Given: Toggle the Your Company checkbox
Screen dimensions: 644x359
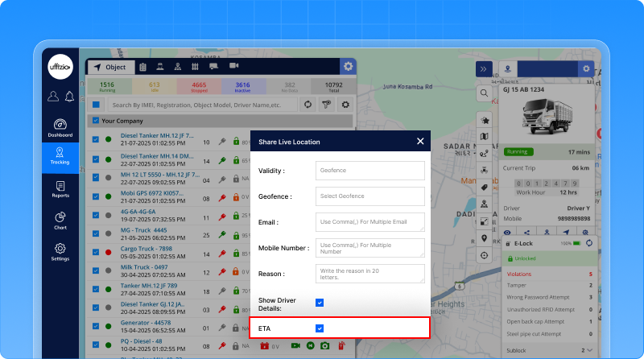Looking at the screenshot, I should coord(94,121).
